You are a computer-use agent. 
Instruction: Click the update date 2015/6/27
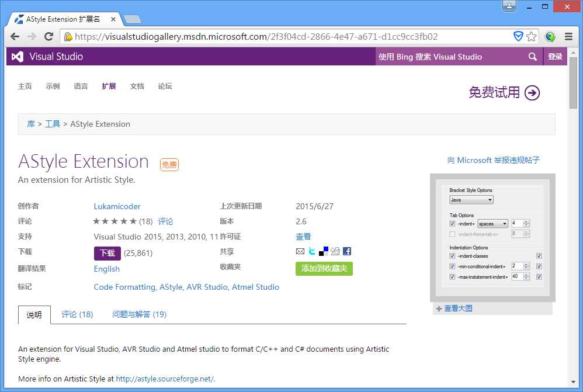[314, 206]
